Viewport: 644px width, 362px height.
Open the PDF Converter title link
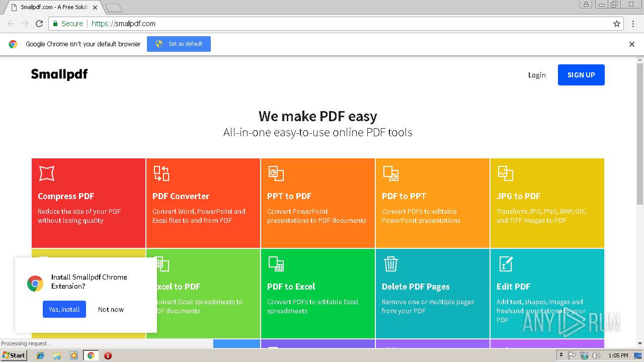(181, 196)
